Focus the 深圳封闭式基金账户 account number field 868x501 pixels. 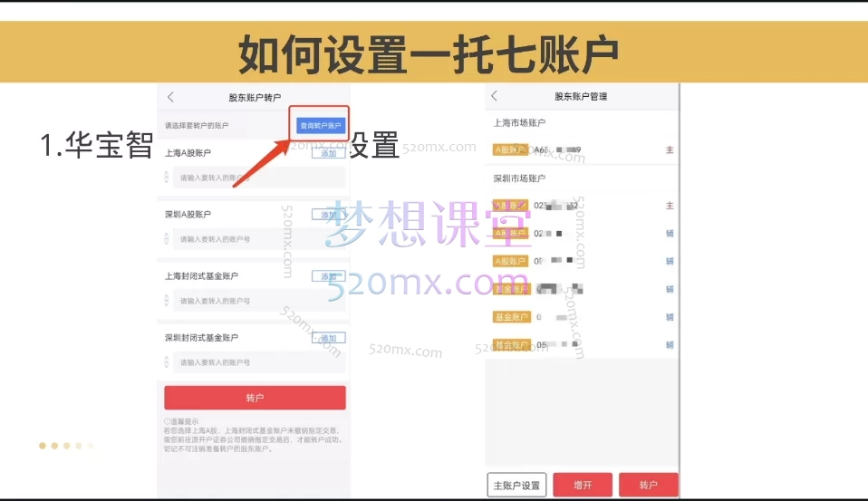259,362
